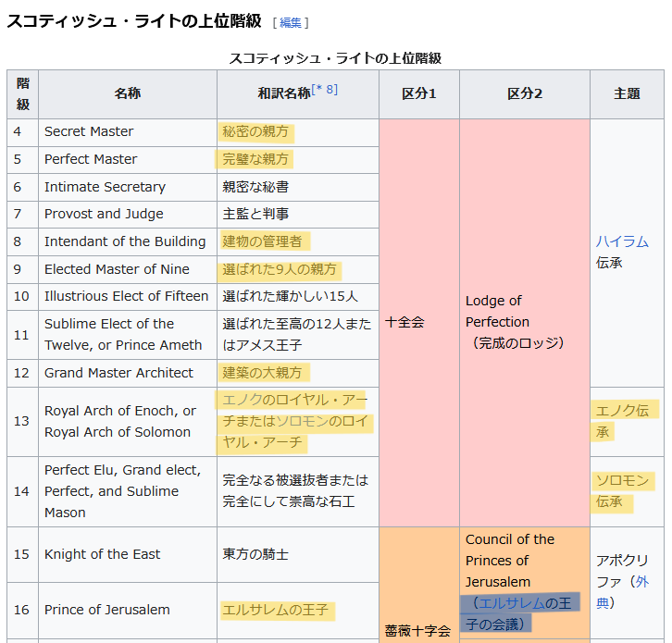Click the 階級 column header
672x643 pixels.
22,93
